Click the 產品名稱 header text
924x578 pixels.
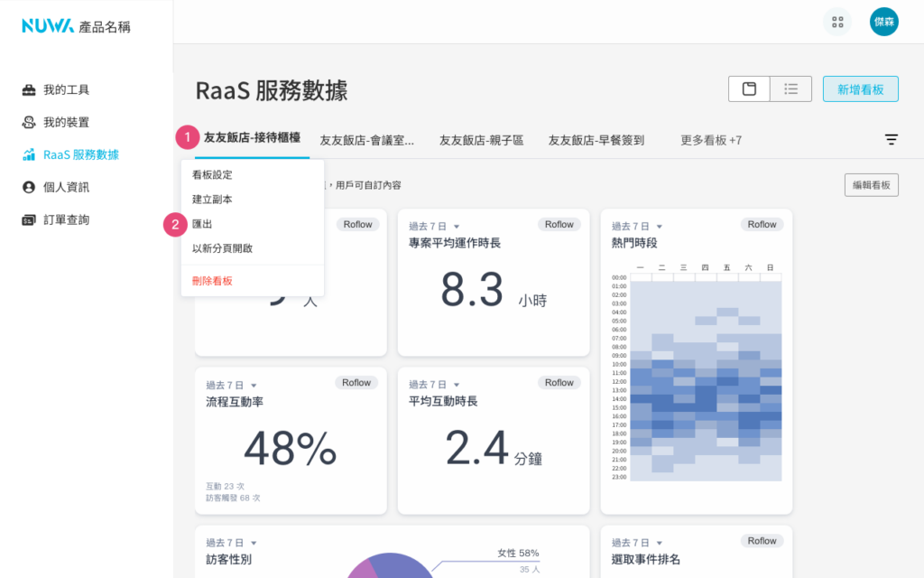pyautogui.click(x=105, y=27)
